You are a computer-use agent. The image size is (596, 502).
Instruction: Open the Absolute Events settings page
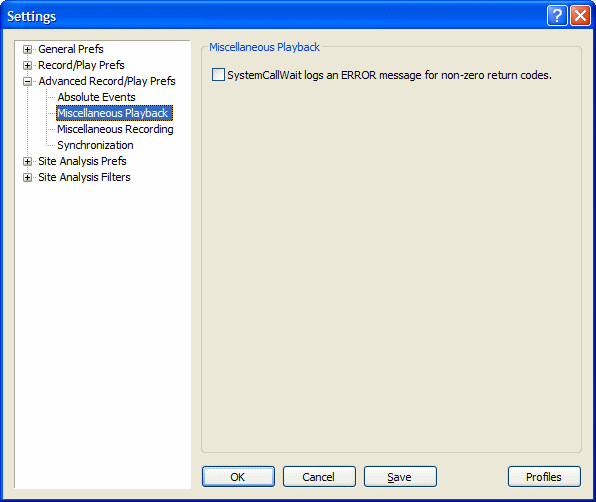pos(96,97)
